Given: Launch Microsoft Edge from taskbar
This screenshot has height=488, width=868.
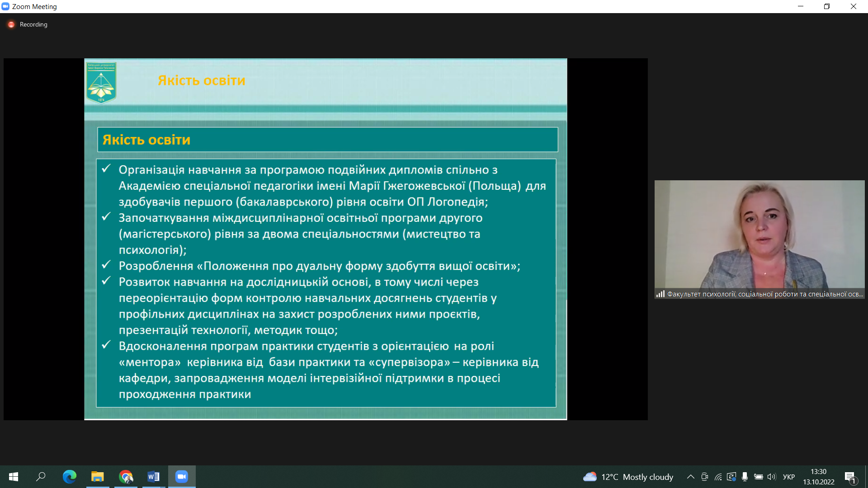Looking at the screenshot, I should coord(69,477).
